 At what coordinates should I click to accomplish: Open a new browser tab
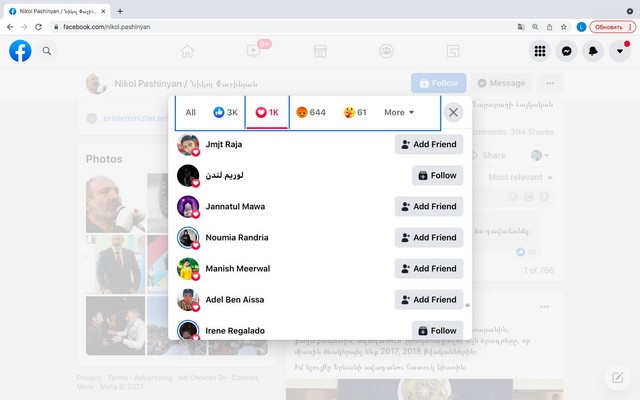click(120, 11)
